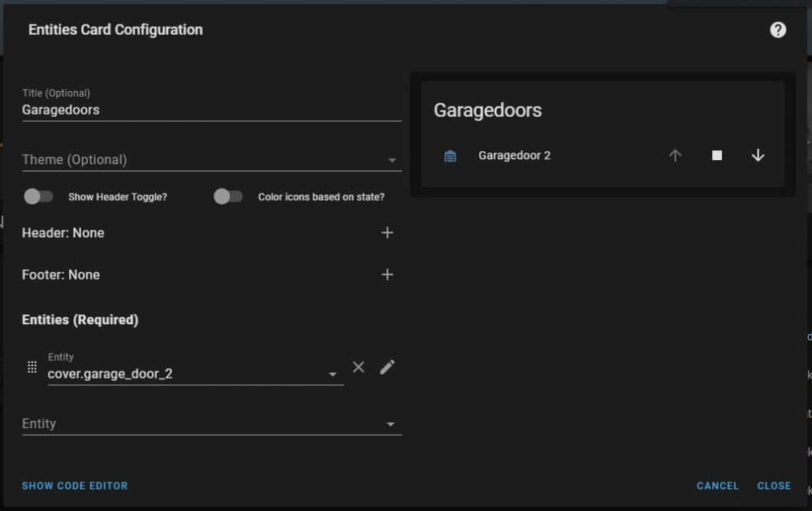Image resolution: width=812 pixels, height=511 pixels.
Task: Open the cover.garage_door_2 entity dropdown
Action: (333, 373)
